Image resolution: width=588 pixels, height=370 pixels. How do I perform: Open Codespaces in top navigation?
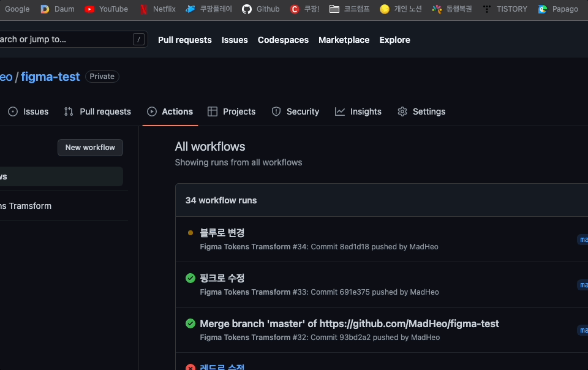(283, 40)
